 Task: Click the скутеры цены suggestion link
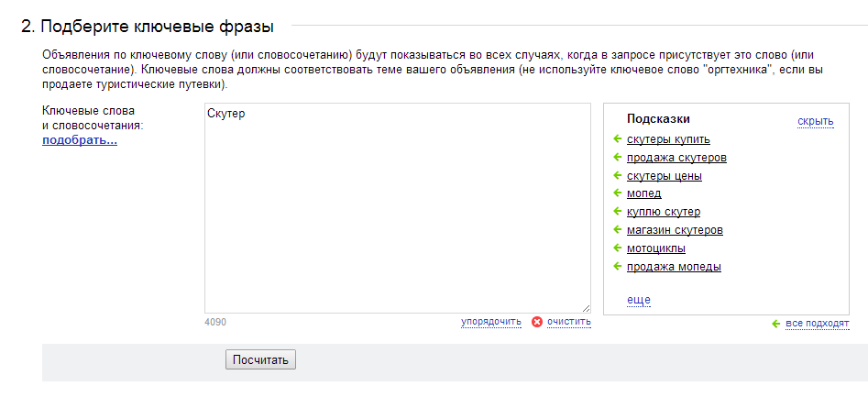coord(665,176)
